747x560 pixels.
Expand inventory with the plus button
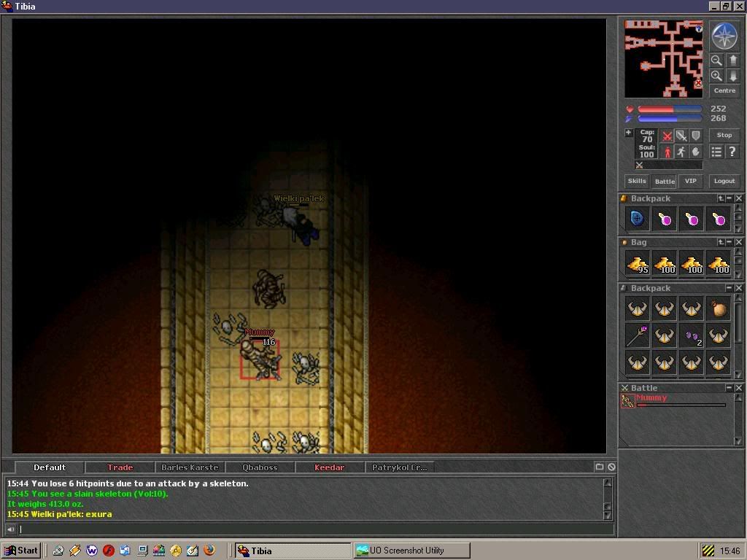pyautogui.click(x=628, y=133)
